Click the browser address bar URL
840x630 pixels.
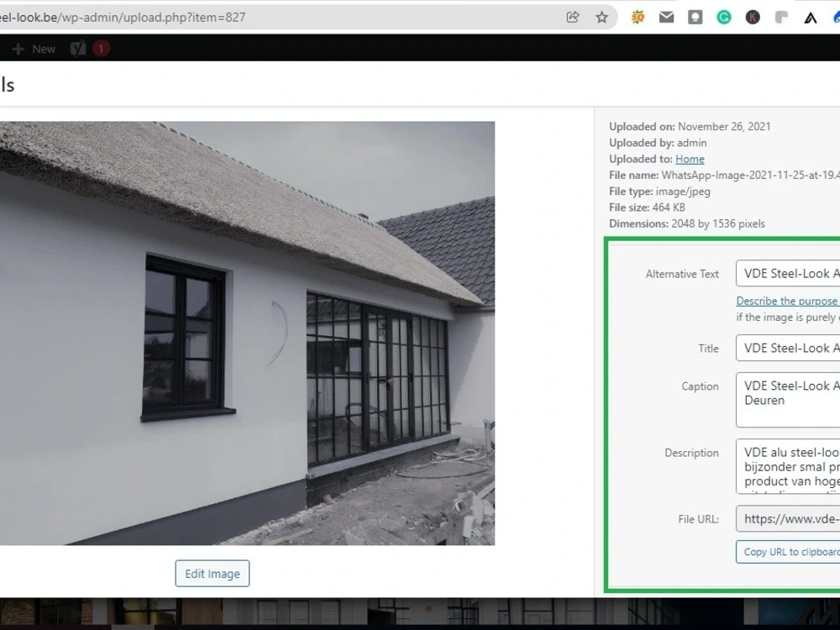coord(123,17)
